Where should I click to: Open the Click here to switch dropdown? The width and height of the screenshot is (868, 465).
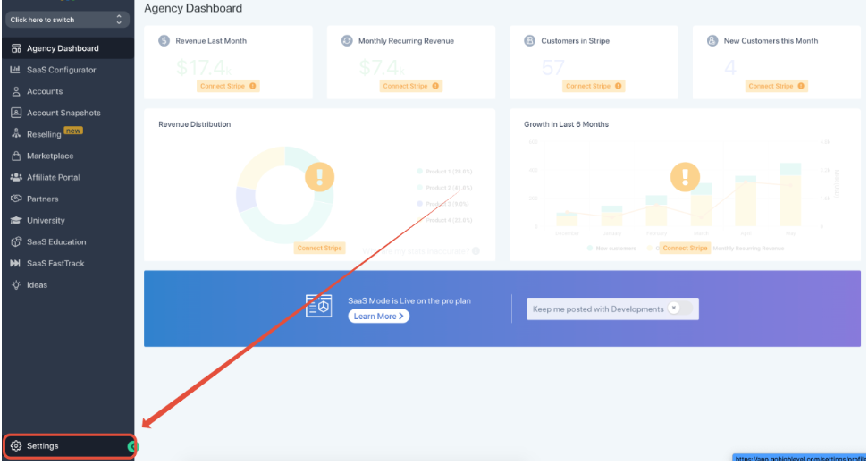coord(67,20)
